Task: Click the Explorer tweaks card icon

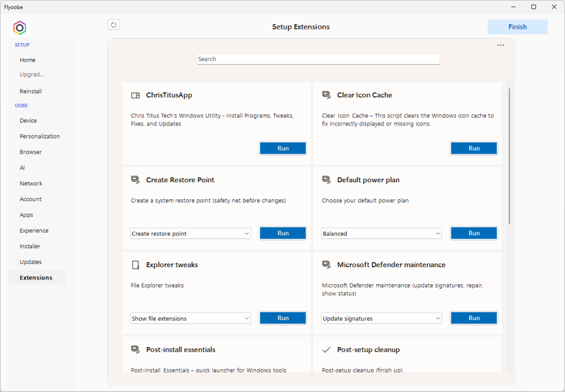Action: [x=135, y=265]
